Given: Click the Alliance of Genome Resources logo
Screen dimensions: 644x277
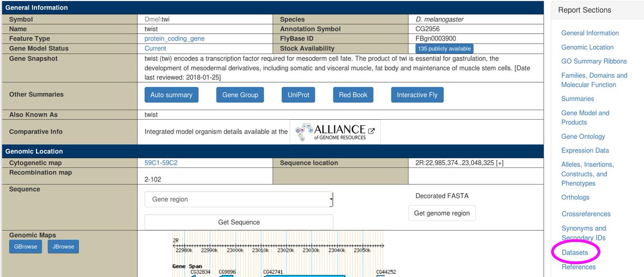Looking at the screenshot, I should coord(330,132).
